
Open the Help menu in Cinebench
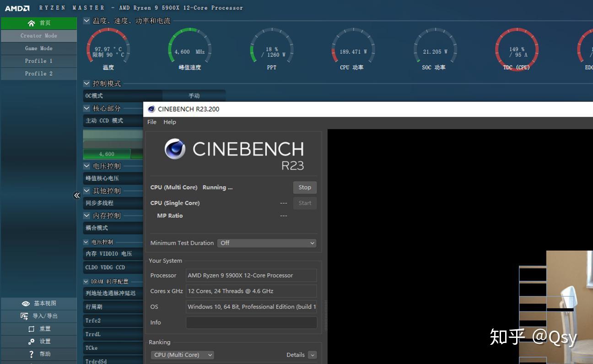pos(170,122)
